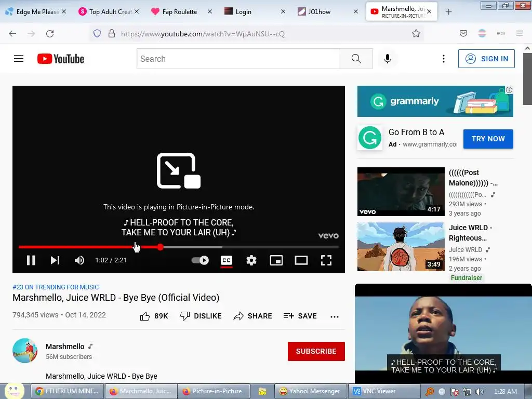The height and width of the screenshot is (399, 532).
Task: Focus the YouTube Search box
Action: click(x=238, y=59)
